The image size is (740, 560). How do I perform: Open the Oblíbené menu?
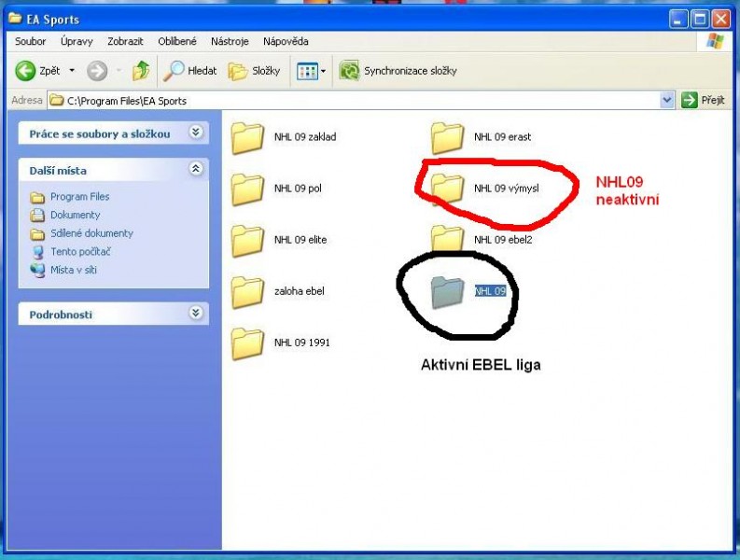[177, 42]
